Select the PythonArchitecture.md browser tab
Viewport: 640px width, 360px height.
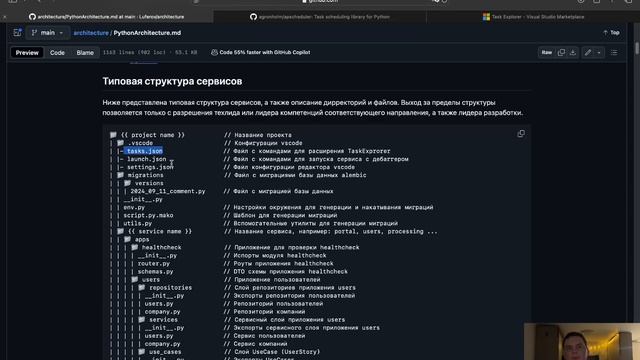107,17
